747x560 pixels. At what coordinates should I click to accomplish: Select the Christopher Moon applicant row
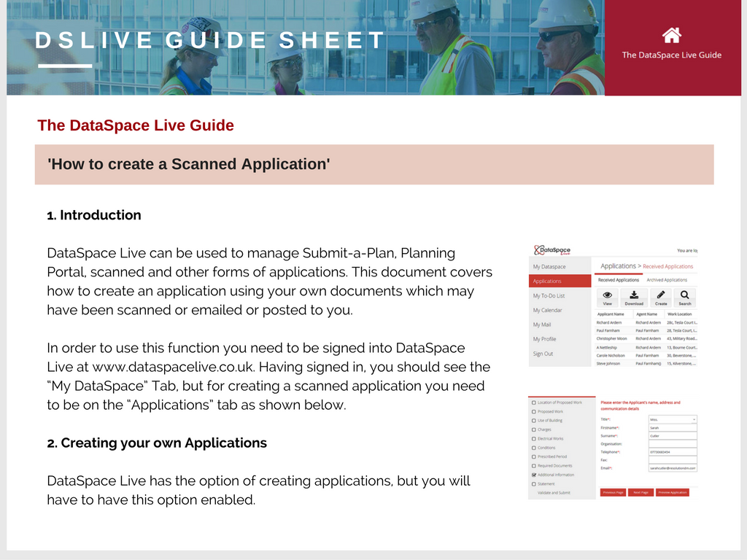coord(646,338)
